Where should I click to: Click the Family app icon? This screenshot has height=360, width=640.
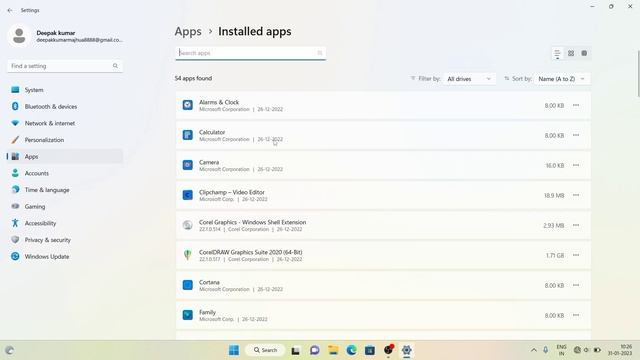coord(187,315)
